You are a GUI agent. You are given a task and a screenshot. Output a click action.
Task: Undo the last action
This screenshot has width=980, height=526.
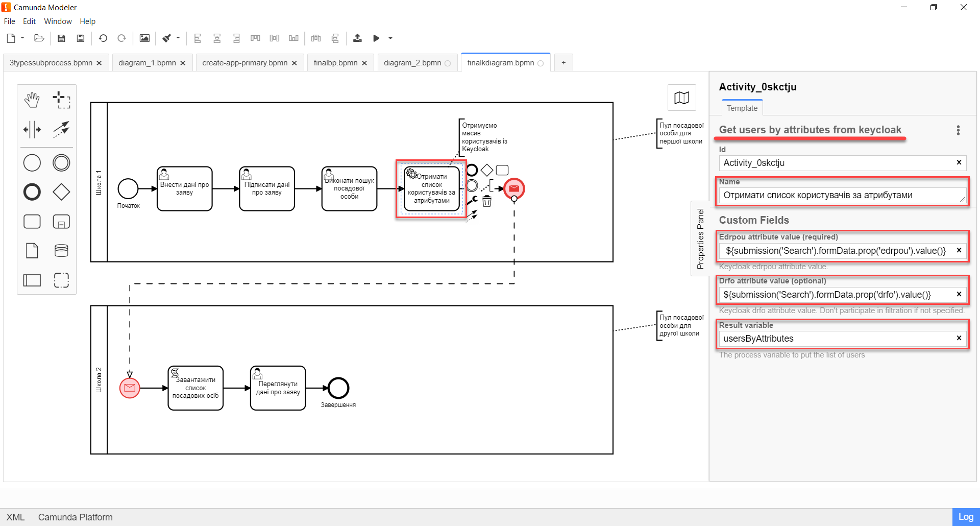(103, 38)
